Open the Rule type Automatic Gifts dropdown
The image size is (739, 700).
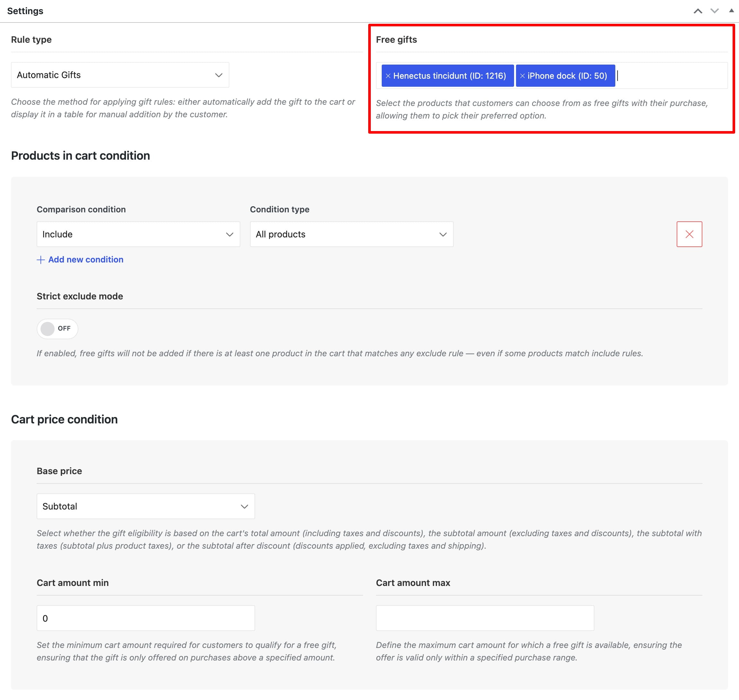click(x=120, y=75)
